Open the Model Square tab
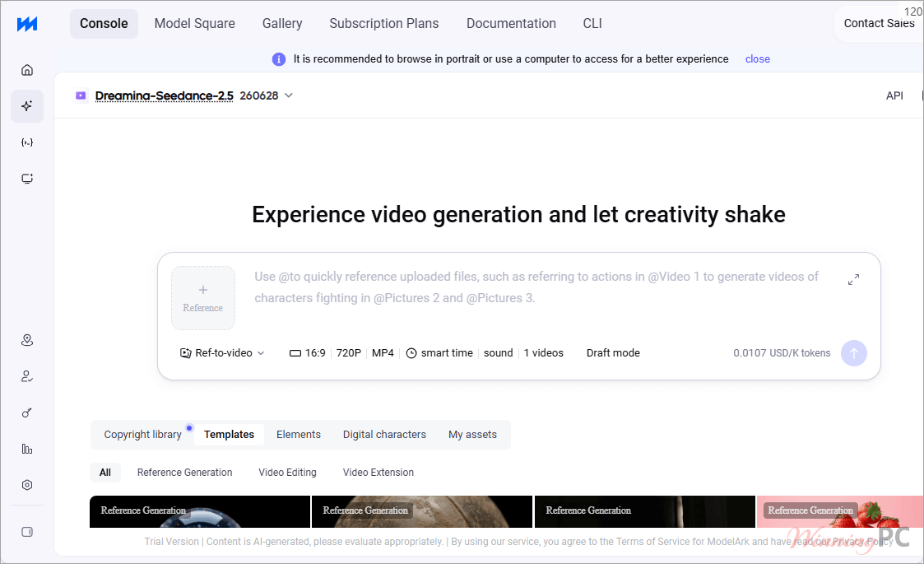Image resolution: width=924 pixels, height=564 pixels. pyautogui.click(x=194, y=24)
